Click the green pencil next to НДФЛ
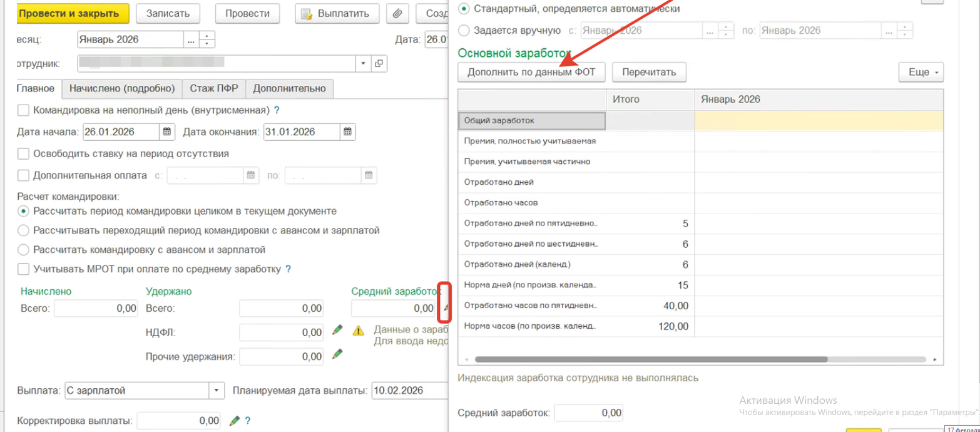Screen dimensions: 980x432 pyautogui.click(x=338, y=331)
